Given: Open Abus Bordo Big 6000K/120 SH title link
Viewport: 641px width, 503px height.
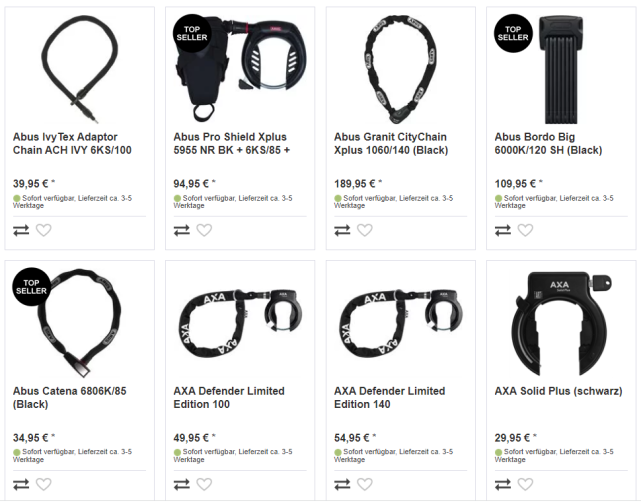Looking at the screenshot, I should click(x=548, y=144).
